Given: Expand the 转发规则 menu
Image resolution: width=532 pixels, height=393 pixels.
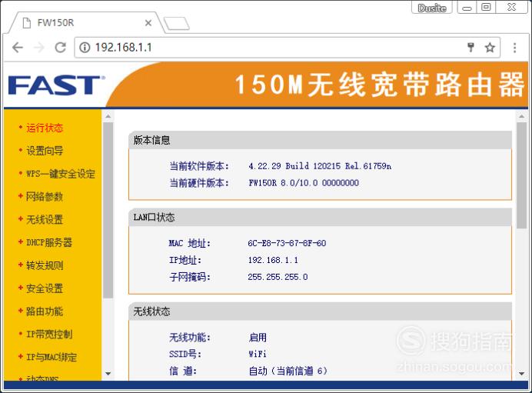Looking at the screenshot, I should click(45, 265).
